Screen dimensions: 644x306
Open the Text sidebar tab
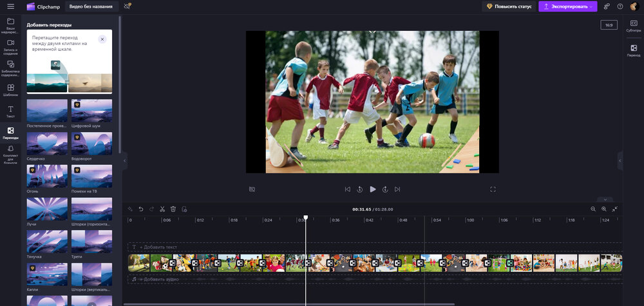point(11,111)
